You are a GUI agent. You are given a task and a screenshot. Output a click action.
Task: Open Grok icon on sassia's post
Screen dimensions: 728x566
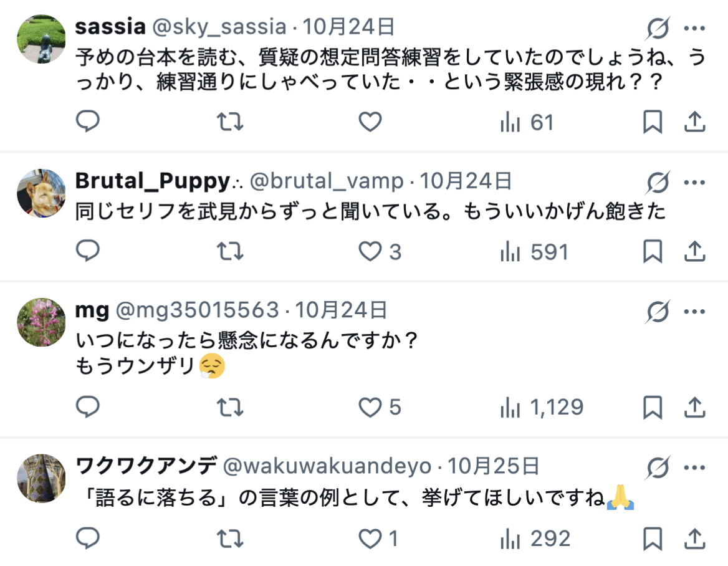tap(658, 29)
